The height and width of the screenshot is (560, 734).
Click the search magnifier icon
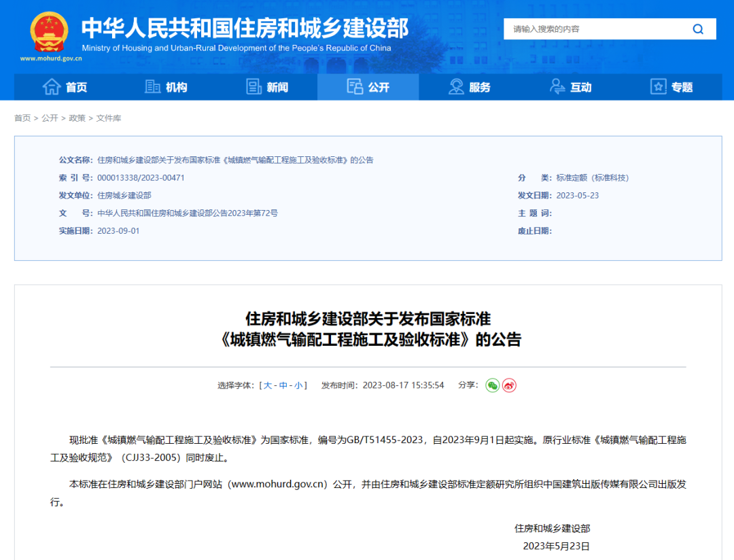point(698,29)
